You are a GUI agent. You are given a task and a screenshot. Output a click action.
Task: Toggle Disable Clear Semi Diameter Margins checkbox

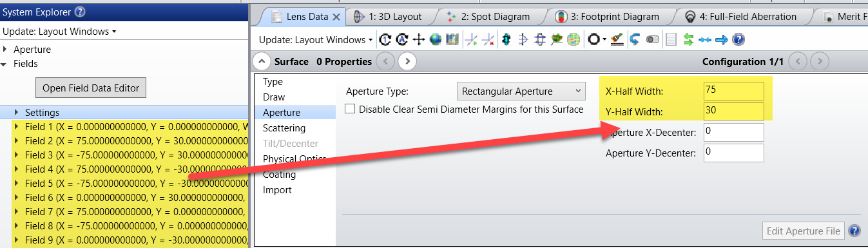click(x=351, y=110)
